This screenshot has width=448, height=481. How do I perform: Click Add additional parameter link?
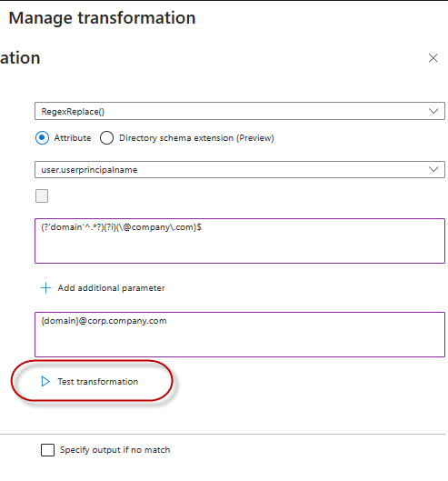[x=111, y=288]
